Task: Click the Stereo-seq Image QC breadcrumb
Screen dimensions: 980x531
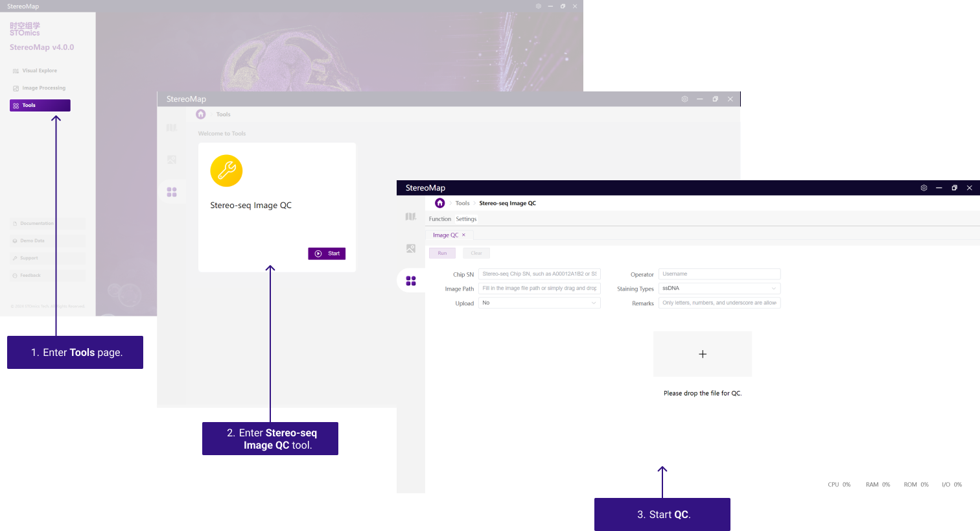Action: click(x=507, y=203)
